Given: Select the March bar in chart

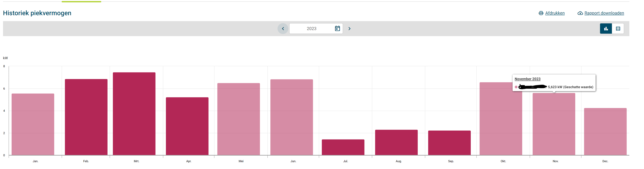Looking at the screenshot, I should click(134, 114).
